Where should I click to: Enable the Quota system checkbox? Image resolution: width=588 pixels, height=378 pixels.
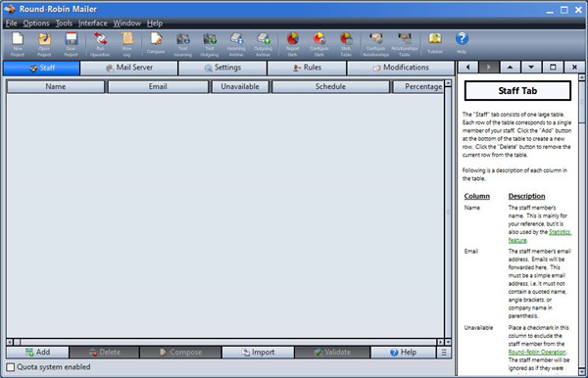11,367
